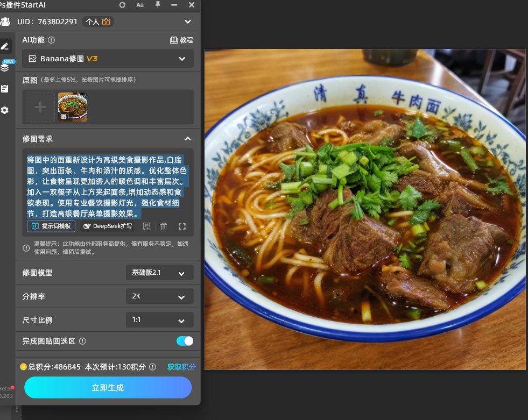Click the fullscreen expand icon for the prompt
528x420 pixels.
(182, 226)
